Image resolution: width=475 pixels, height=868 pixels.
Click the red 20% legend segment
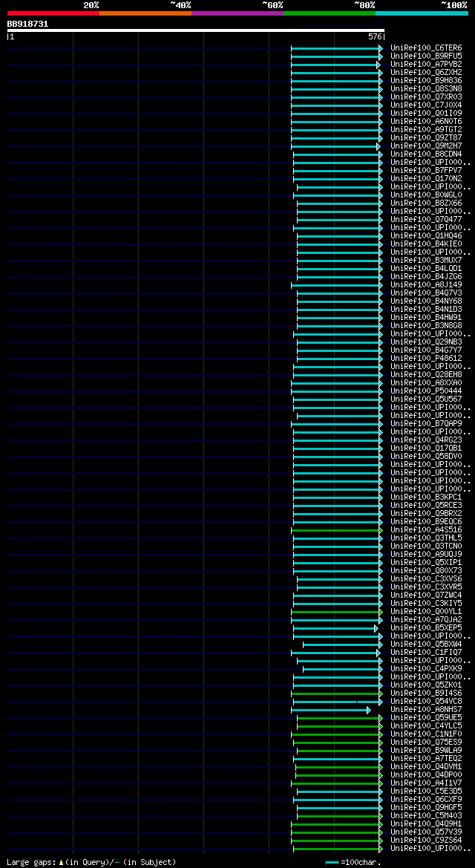point(53,13)
